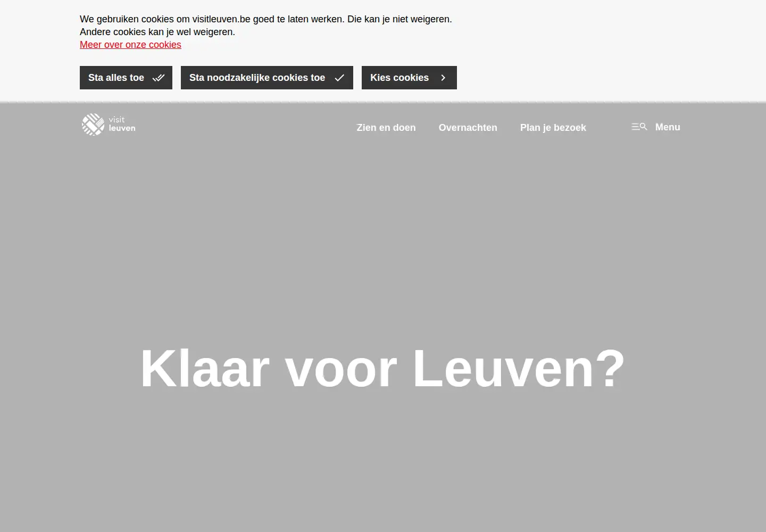Follow the Meer over onze cookies link
Image resolution: width=766 pixels, height=532 pixels.
(130, 45)
